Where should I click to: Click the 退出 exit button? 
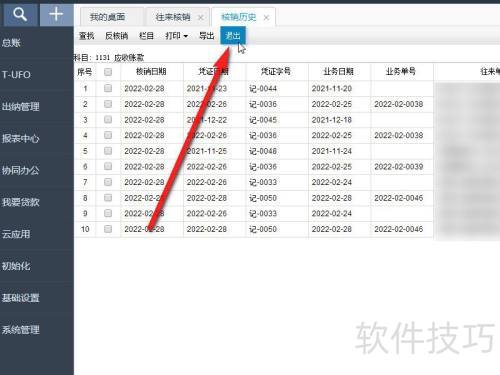[x=233, y=36]
